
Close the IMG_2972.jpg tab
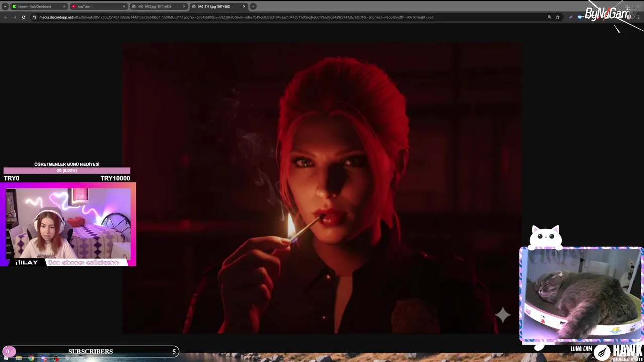point(184,7)
